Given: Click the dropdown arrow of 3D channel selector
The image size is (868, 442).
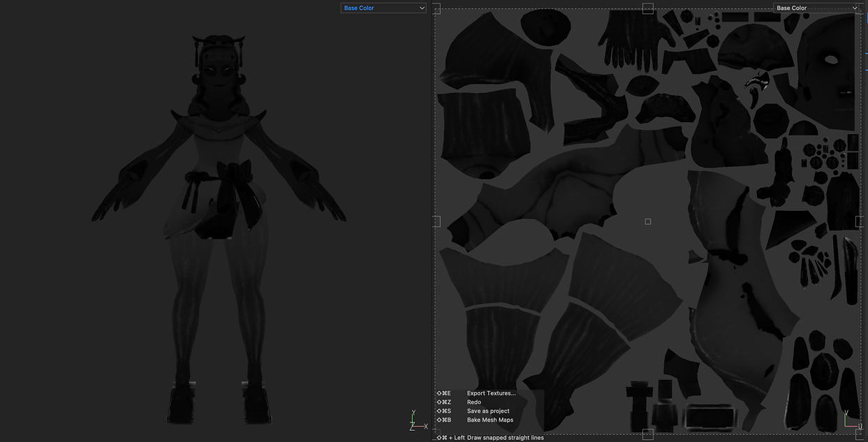Looking at the screenshot, I should [x=421, y=8].
